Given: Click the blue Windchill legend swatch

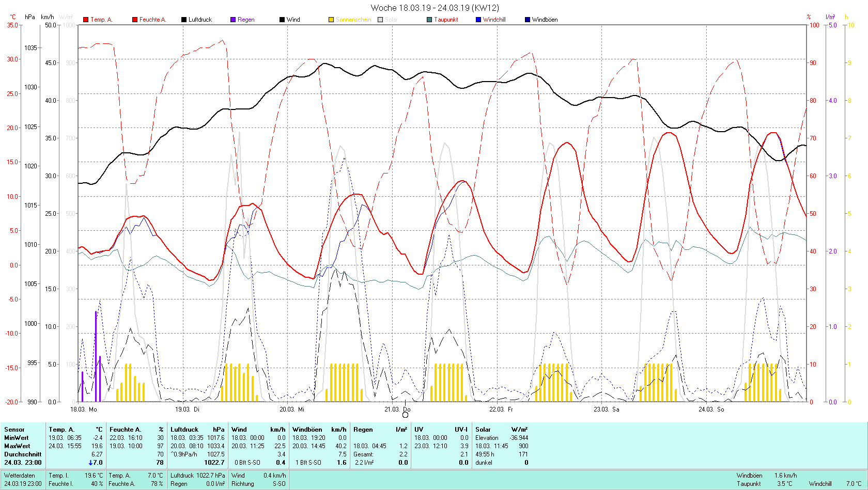Looking at the screenshot, I should [x=478, y=20].
